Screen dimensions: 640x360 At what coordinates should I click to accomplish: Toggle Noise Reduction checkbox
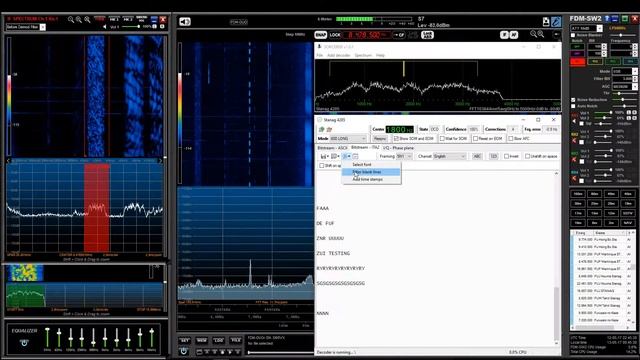pos(573,100)
